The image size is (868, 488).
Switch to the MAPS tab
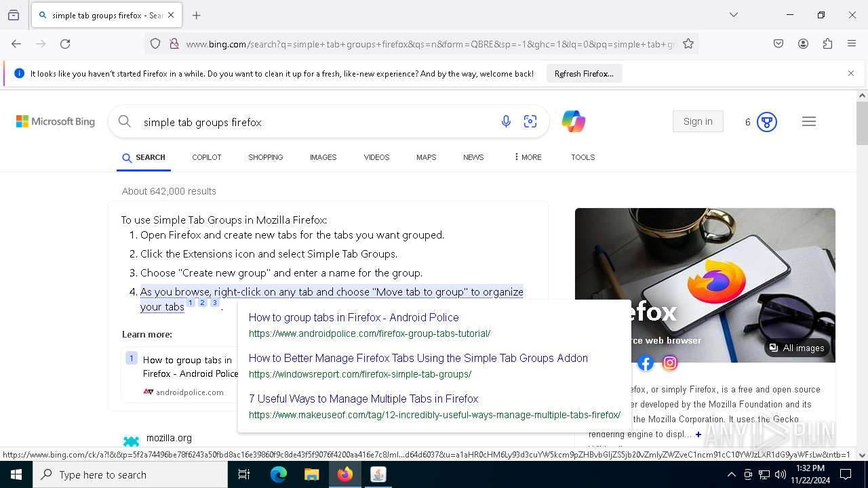coord(426,157)
